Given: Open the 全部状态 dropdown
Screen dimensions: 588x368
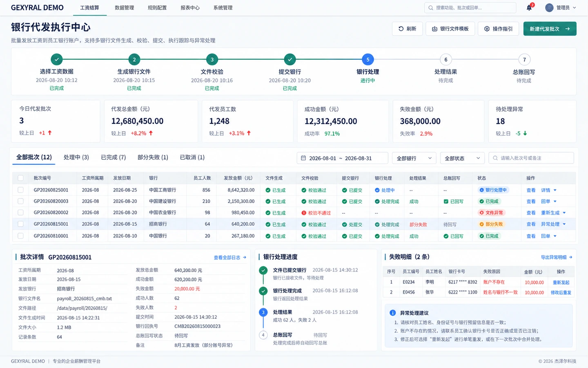Looking at the screenshot, I should 462,158.
